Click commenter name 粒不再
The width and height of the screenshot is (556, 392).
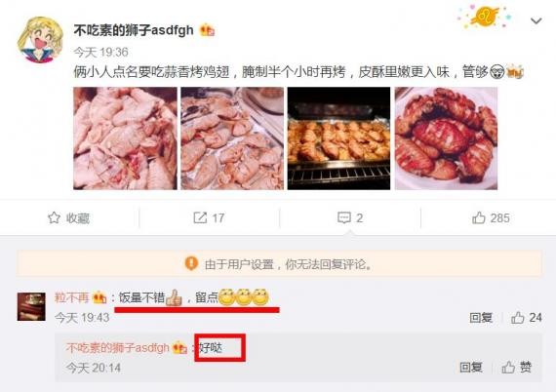71,297
